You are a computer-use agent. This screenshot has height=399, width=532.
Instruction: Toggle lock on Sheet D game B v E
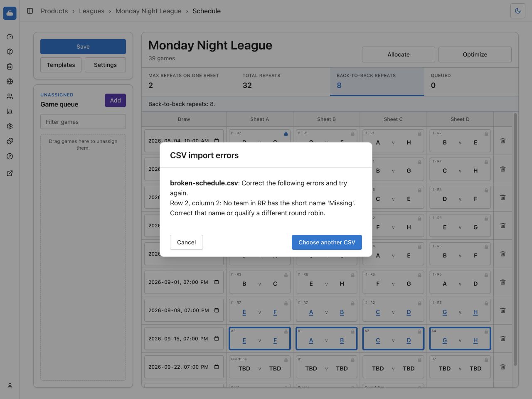[486, 134]
